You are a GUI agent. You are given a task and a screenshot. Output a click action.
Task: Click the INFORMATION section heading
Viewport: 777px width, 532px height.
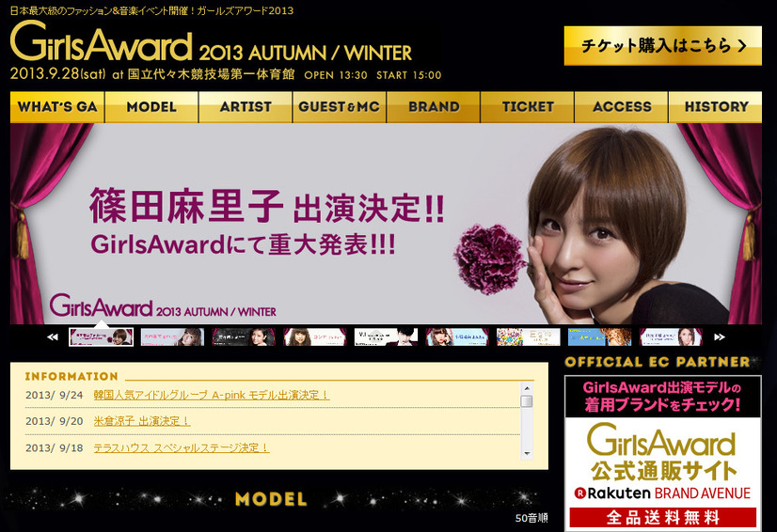(x=71, y=377)
